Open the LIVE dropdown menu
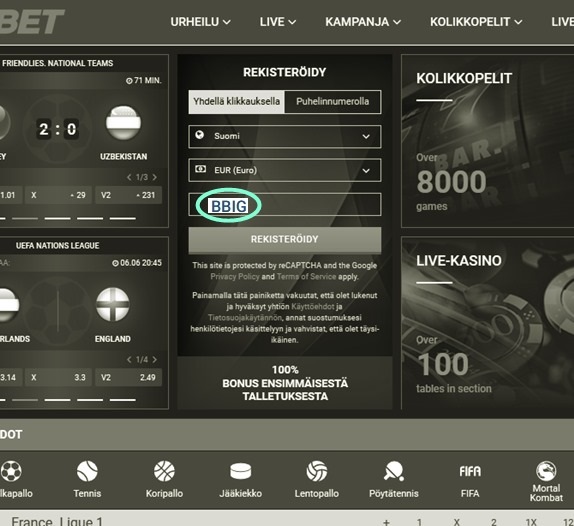The height and width of the screenshot is (526, 574). (x=278, y=22)
